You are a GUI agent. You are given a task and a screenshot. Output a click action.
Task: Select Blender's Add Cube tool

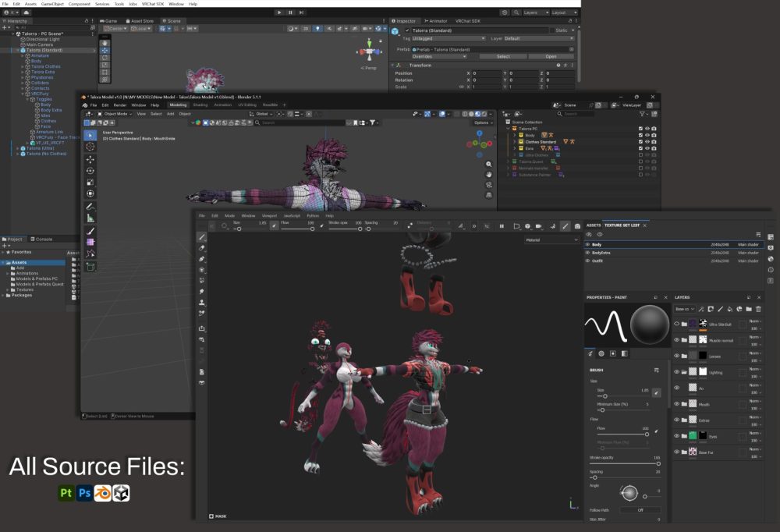click(90, 267)
